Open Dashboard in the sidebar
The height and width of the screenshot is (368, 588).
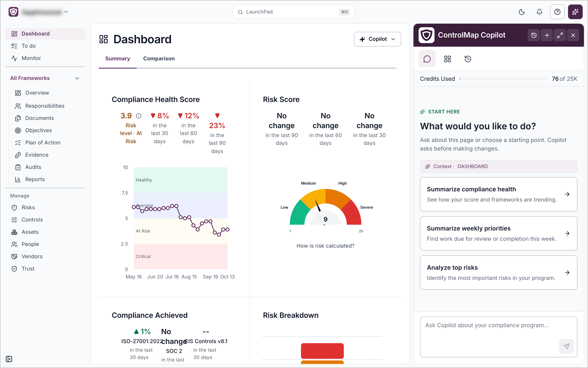[45, 34]
